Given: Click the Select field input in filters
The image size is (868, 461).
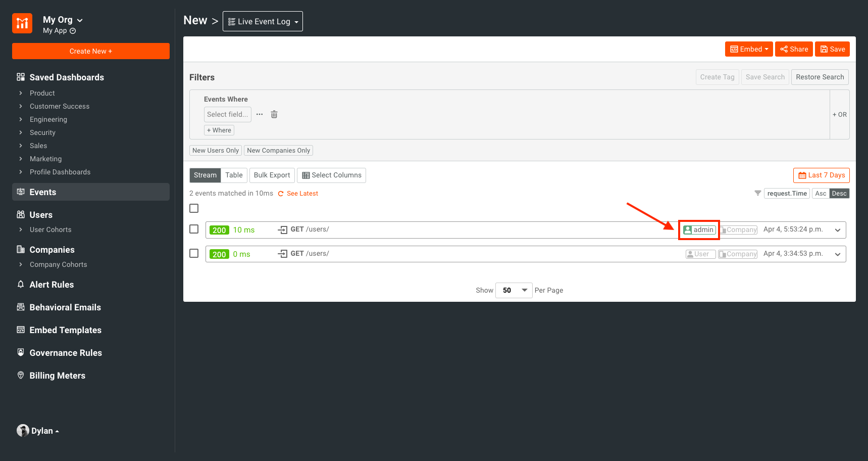Looking at the screenshot, I should [x=227, y=114].
